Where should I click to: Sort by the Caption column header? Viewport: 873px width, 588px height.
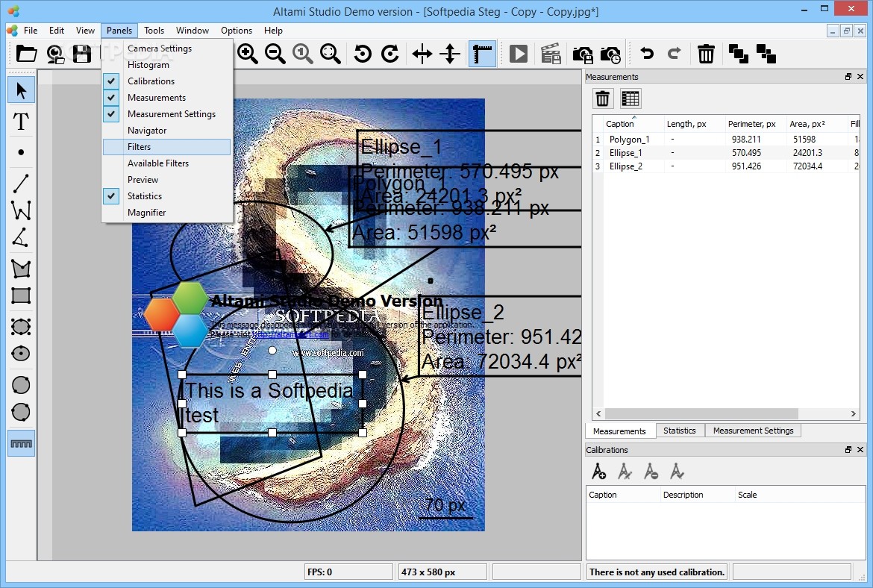tap(633, 124)
